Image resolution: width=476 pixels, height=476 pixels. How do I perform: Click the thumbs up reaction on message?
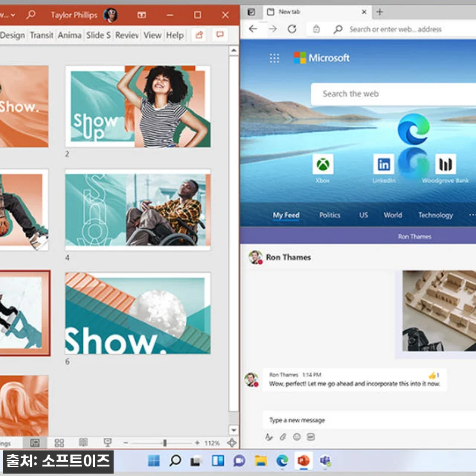434,375
